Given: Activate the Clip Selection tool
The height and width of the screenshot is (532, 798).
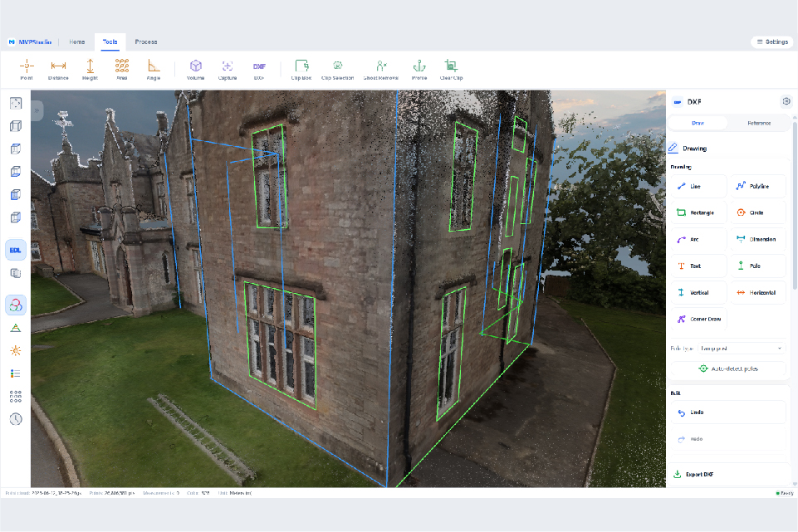Looking at the screenshot, I should (337, 70).
